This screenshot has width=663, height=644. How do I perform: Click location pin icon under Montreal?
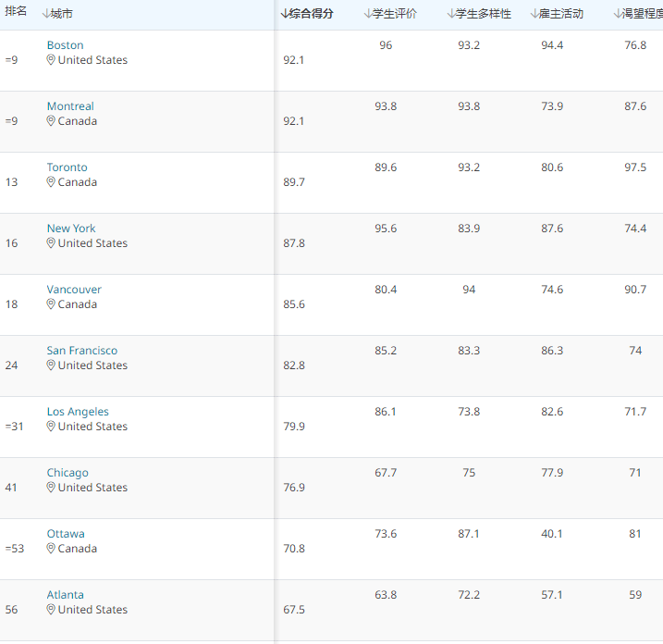(52, 121)
